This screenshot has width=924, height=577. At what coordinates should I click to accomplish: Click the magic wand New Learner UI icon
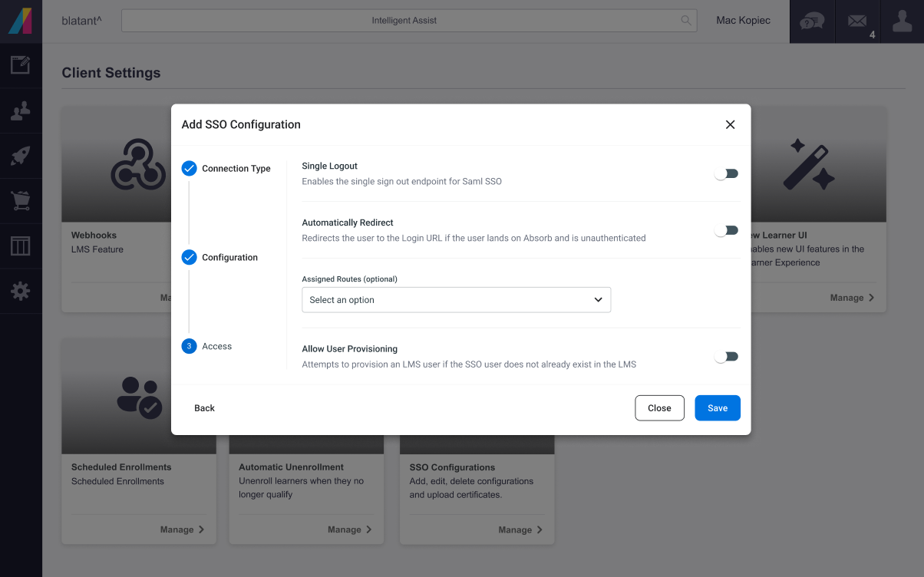(809, 164)
